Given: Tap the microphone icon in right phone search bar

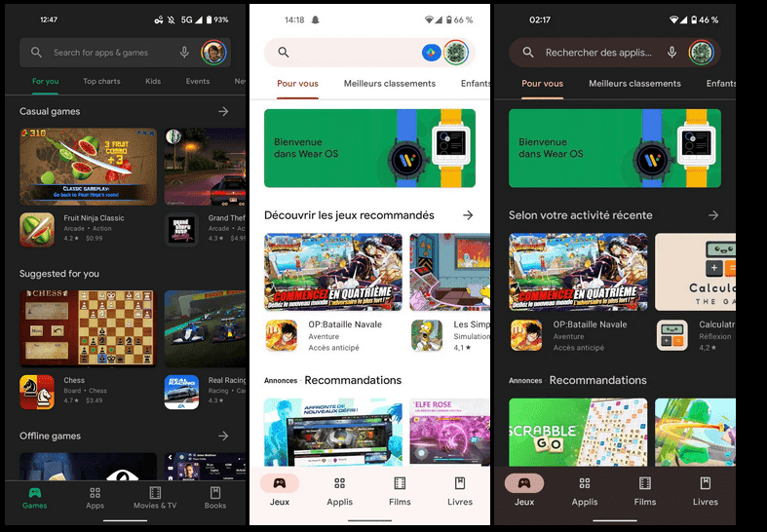Looking at the screenshot, I should pos(672,53).
